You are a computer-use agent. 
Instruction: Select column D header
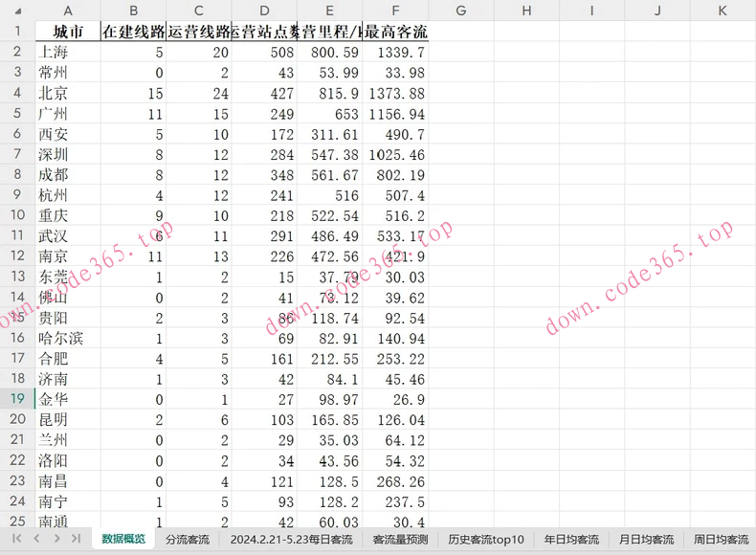[264, 11]
